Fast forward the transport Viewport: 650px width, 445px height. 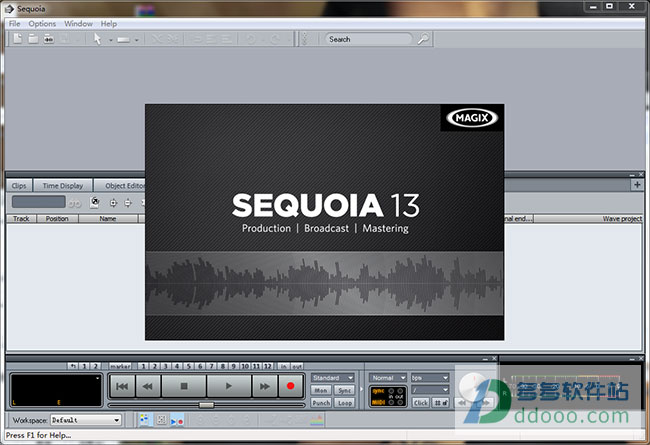pyautogui.click(x=264, y=386)
